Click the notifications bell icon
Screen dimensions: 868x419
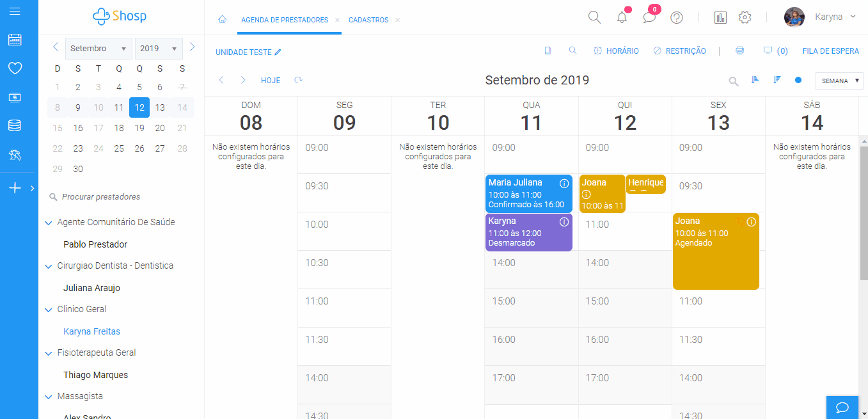621,17
